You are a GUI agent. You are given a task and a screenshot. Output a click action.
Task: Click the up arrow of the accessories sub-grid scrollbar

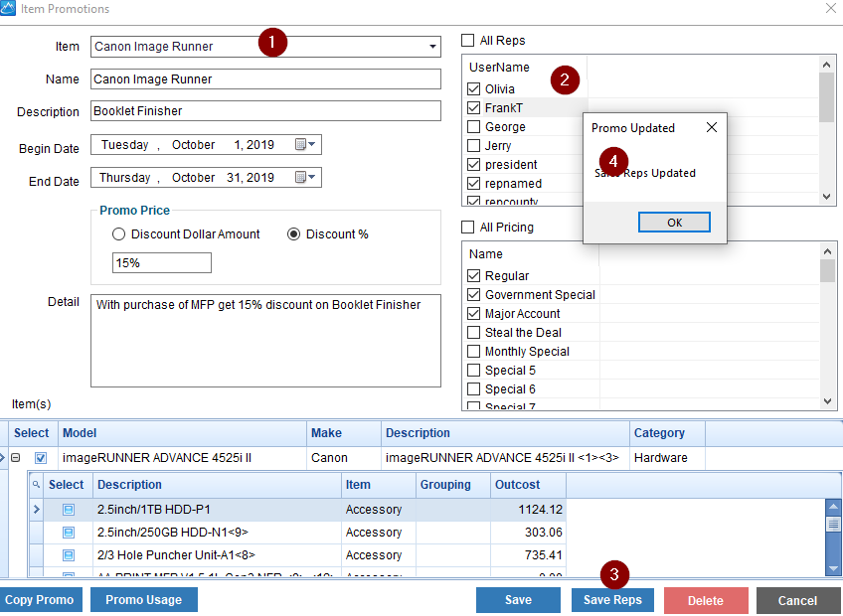[833, 506]
